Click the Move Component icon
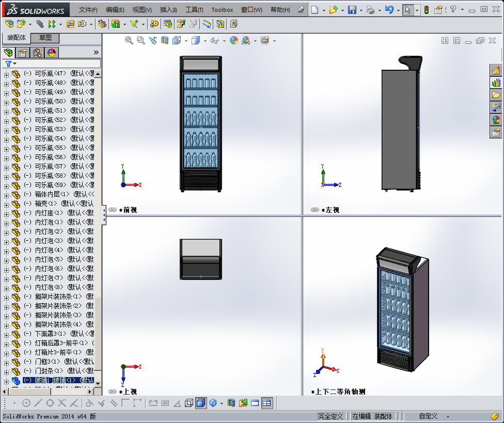This screenshot has width=504, height=423. (x=82, y=24)
